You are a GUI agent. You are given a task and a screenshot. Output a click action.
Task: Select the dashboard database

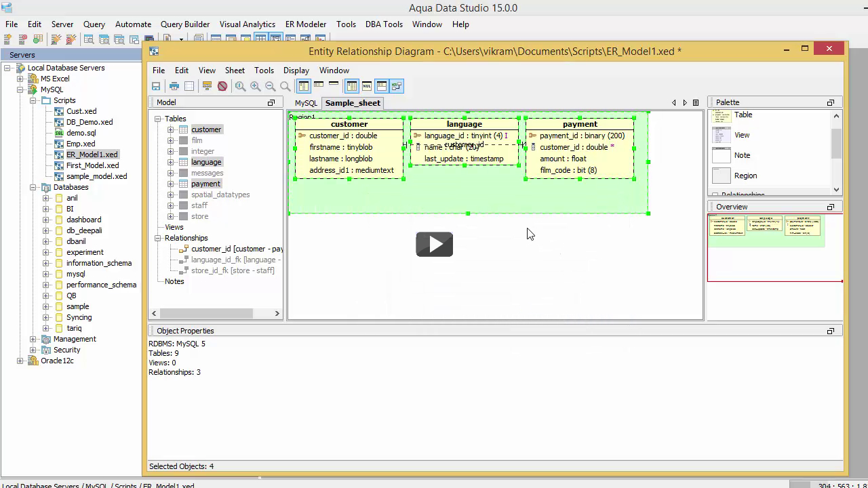point(83,220)
